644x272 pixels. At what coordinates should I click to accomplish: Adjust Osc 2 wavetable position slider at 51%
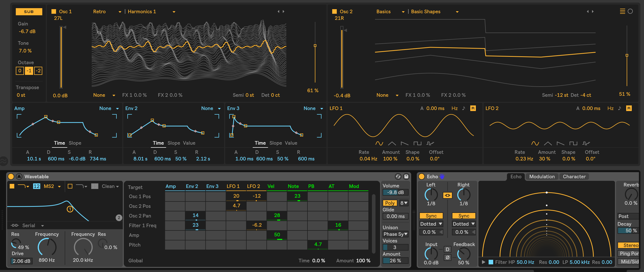pyautogui.click(x=627, y=56)
